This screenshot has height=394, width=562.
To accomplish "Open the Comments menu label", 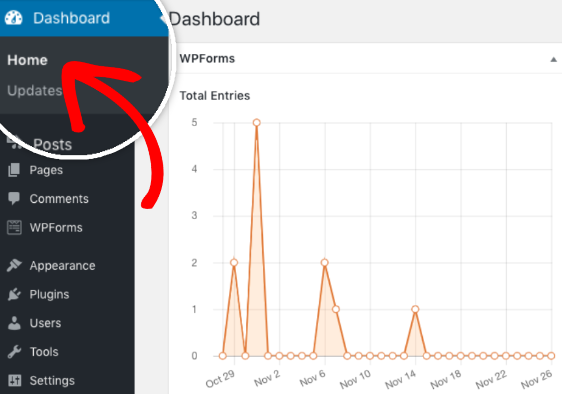I will pos(59,199).
